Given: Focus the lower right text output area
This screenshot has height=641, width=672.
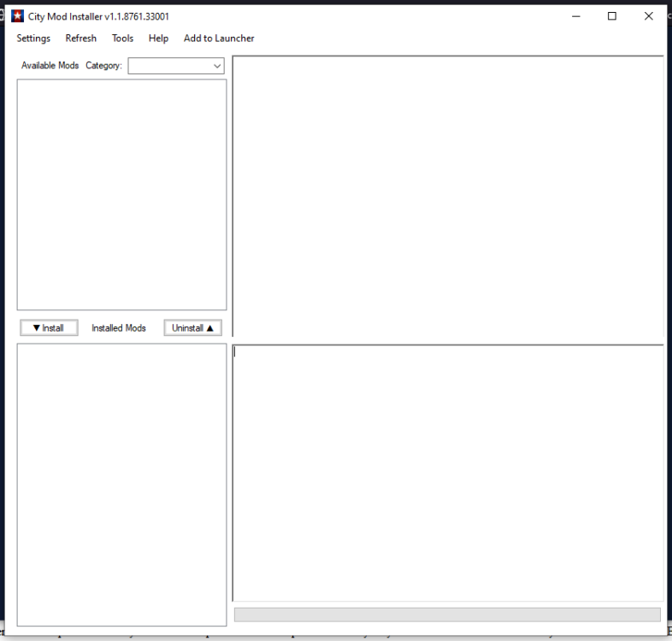Looking at the screenshot, I should (x=448, y=473).
